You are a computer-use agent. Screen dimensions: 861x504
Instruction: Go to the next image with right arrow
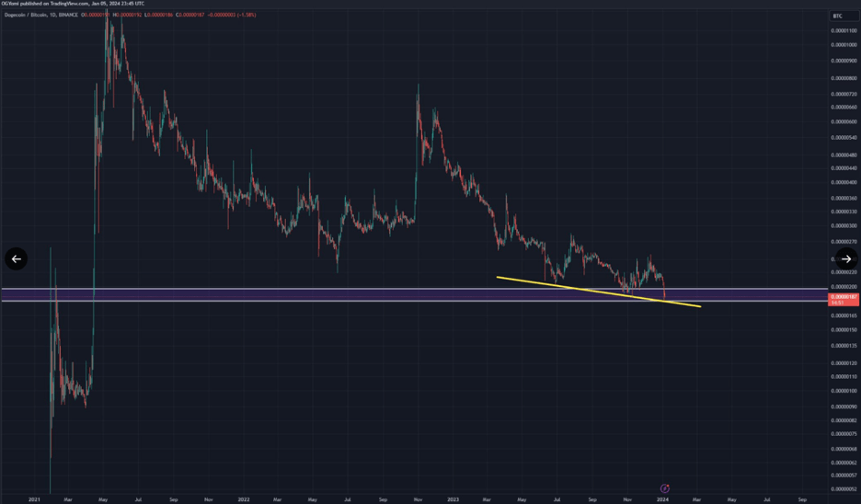coord(846,258)
